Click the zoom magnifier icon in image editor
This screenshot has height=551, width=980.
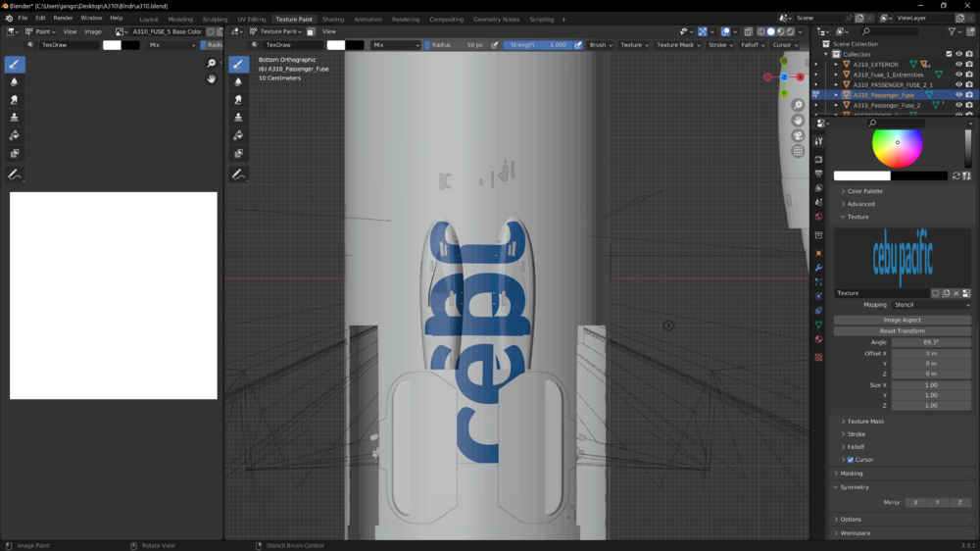click(211, 64)
